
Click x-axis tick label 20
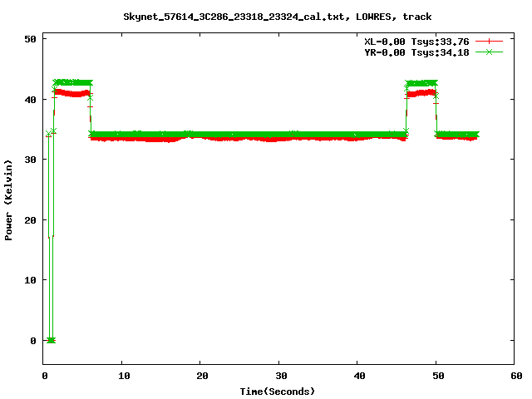tap(202, 376)
